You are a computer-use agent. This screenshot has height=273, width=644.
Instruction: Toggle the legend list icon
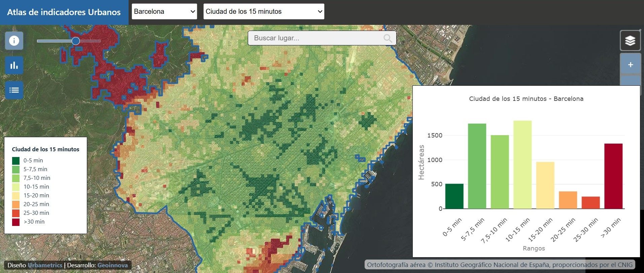(x=14, y=90)
